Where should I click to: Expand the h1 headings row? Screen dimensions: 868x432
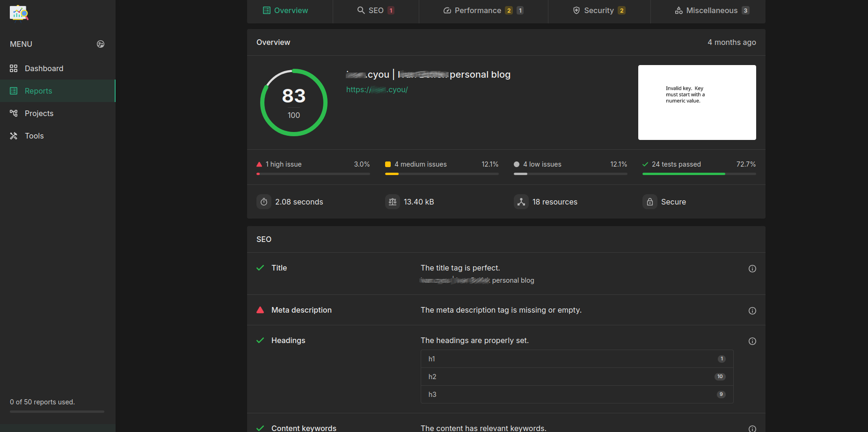pos(576,359)
